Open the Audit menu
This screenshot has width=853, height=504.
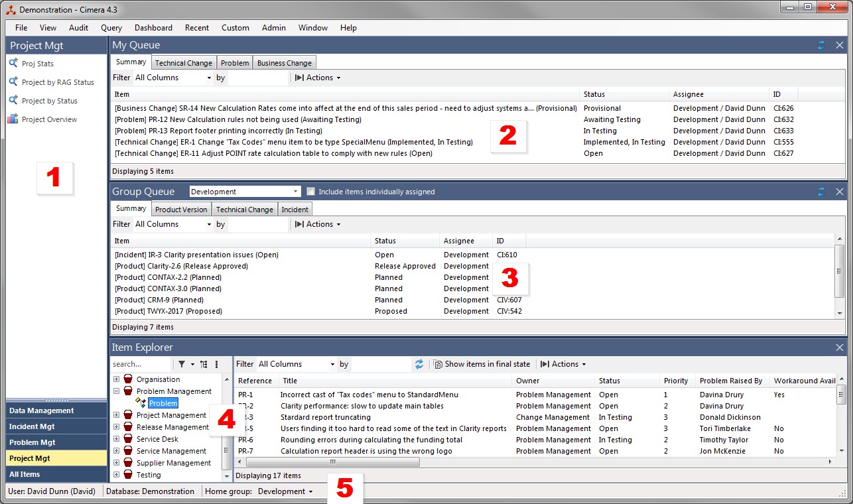pyautogui.click(x=78, y=28)
